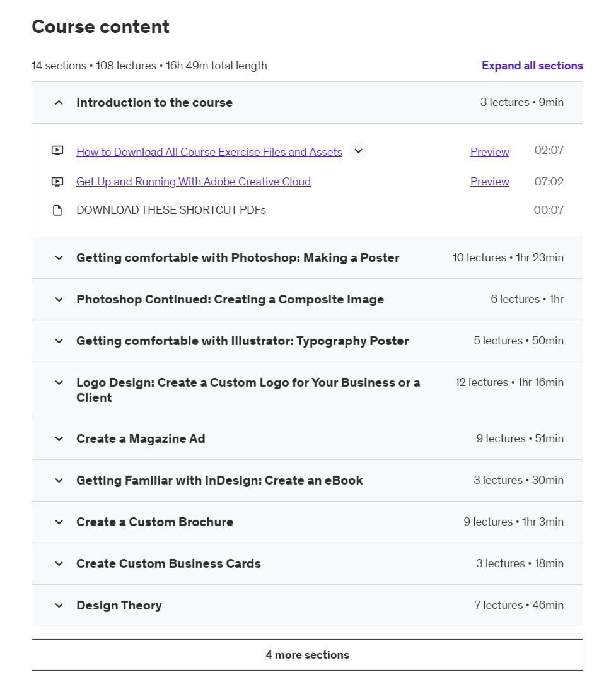The width and height of the screenshot is (616, 682).
Task: Expand Photoshop Continued Composite Image section
Action: pyautogui.click(x=59, y=300)
